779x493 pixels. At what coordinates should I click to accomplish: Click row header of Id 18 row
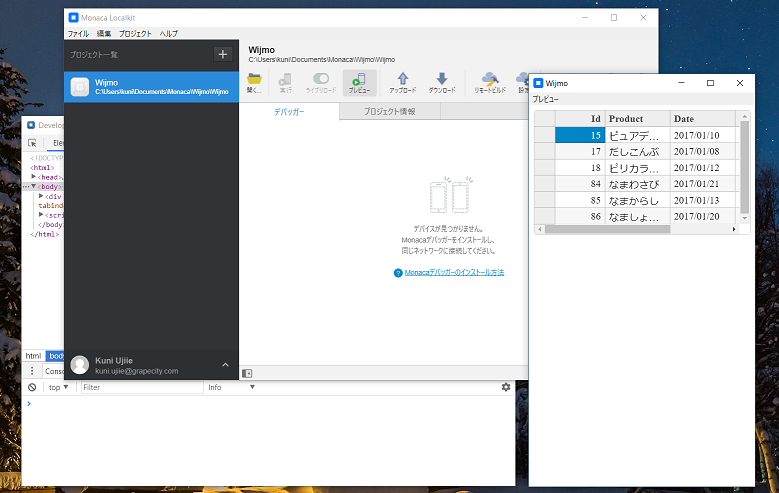click(545, 168)
